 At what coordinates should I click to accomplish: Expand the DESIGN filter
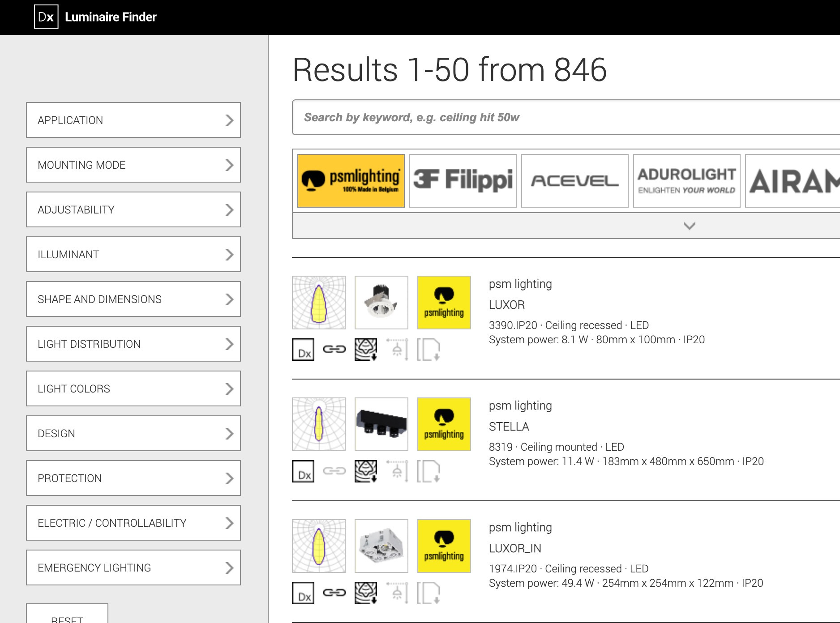[x=133, y=433]
